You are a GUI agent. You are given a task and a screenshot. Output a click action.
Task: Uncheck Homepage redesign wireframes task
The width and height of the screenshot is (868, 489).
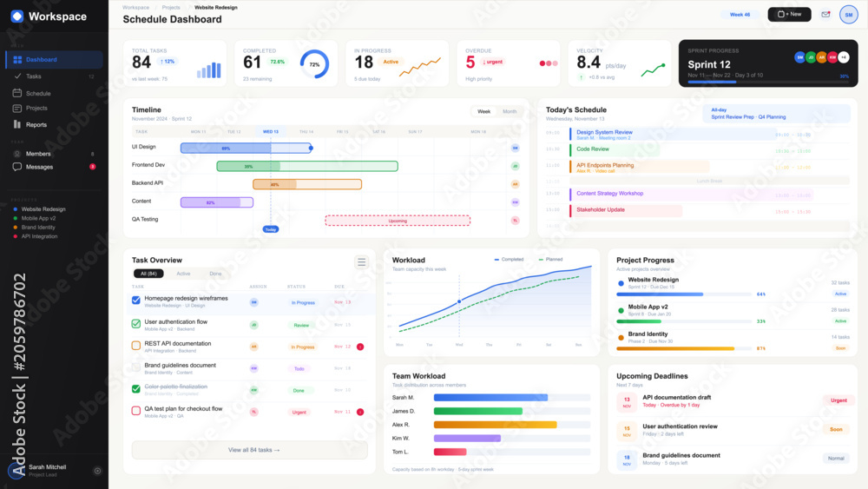[x=136, y=301]
